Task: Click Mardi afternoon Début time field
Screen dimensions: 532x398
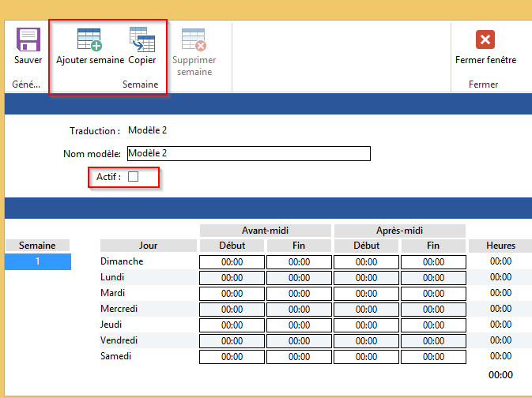Action: click(366, 294)
